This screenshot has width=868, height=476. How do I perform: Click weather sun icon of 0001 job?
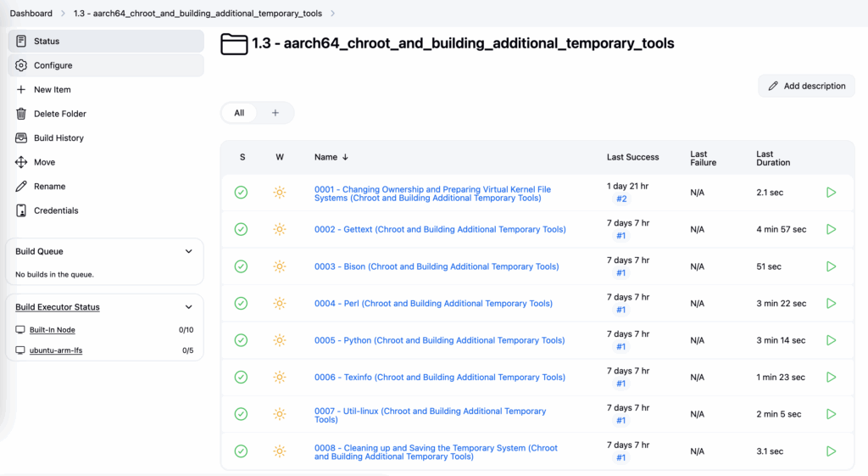pyautogui.click(x=280, y=193)
